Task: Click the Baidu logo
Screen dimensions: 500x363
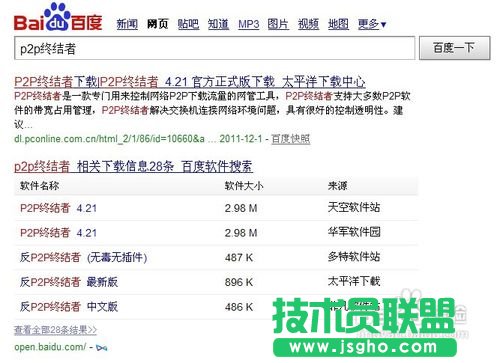Action: (58, 17)
